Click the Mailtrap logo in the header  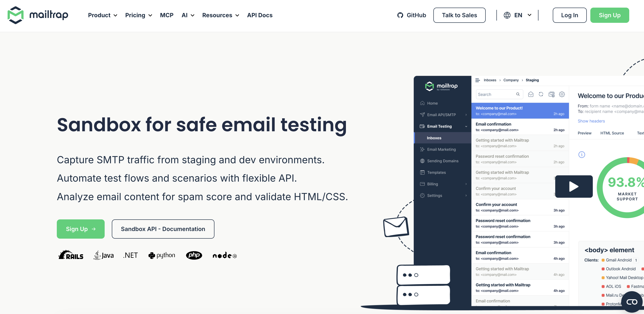38,15
